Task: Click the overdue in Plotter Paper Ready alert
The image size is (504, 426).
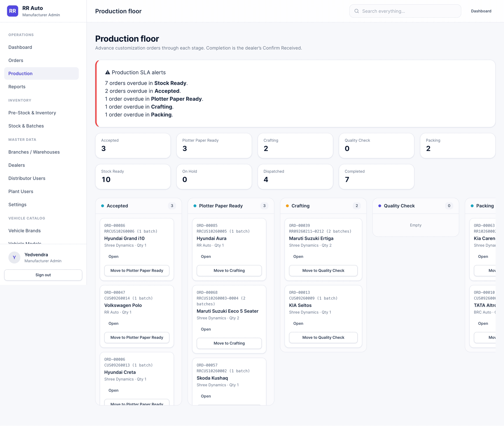Action: point(154,99)
